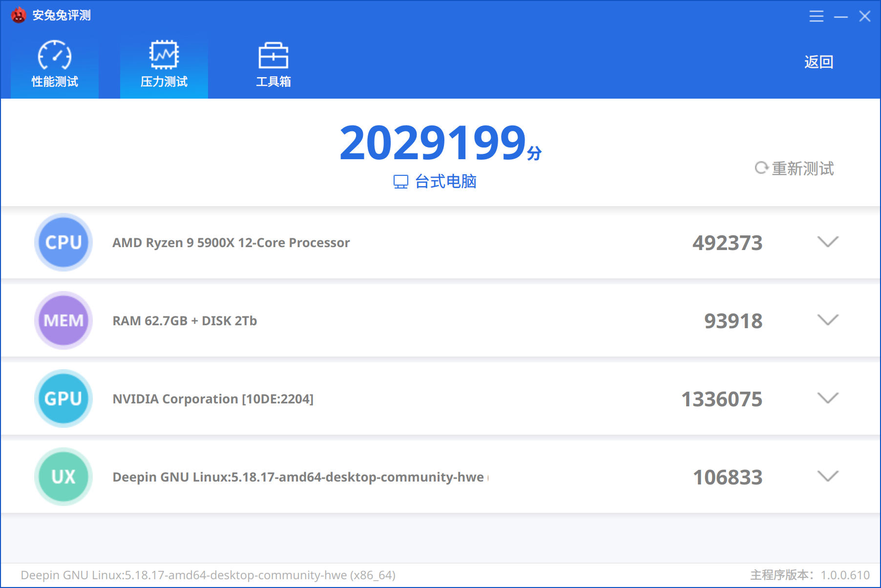Click the AnTuTu app logo icon
881x588 pixels.
pyautogui.click(x=19, y=15)
